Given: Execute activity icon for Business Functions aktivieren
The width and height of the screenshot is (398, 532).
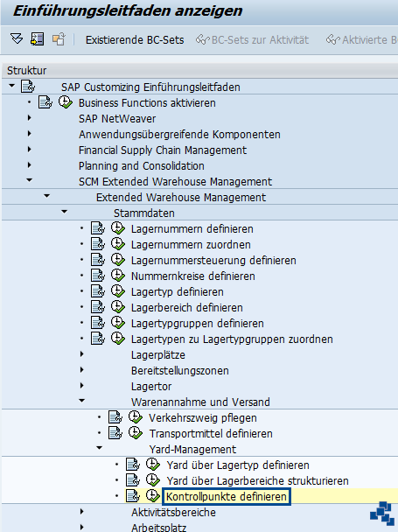Looking at the screenshot, I should tap(65, 102).
